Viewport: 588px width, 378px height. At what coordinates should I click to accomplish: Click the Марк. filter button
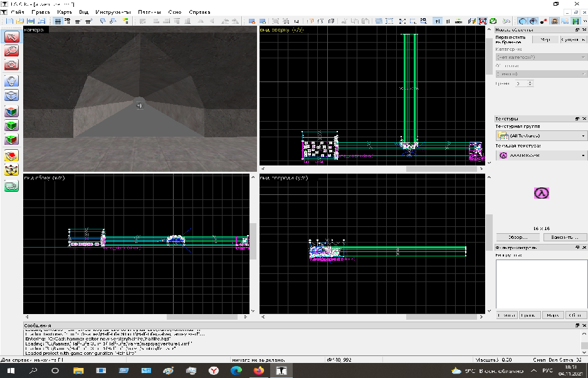(x=553, y=315)
